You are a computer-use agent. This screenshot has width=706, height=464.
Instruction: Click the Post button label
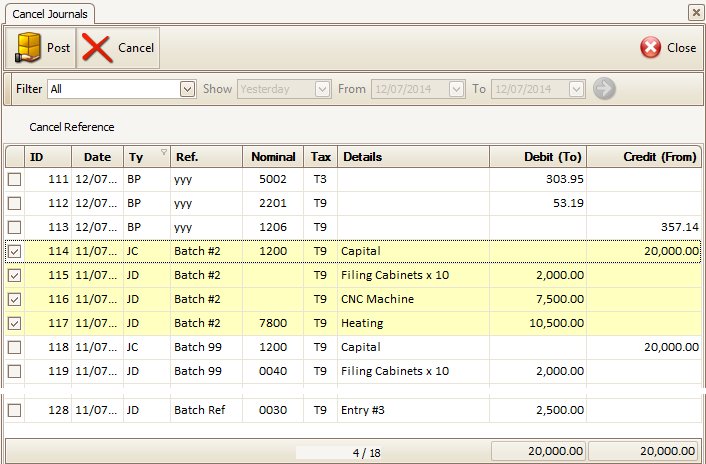[x=59, y=48]
